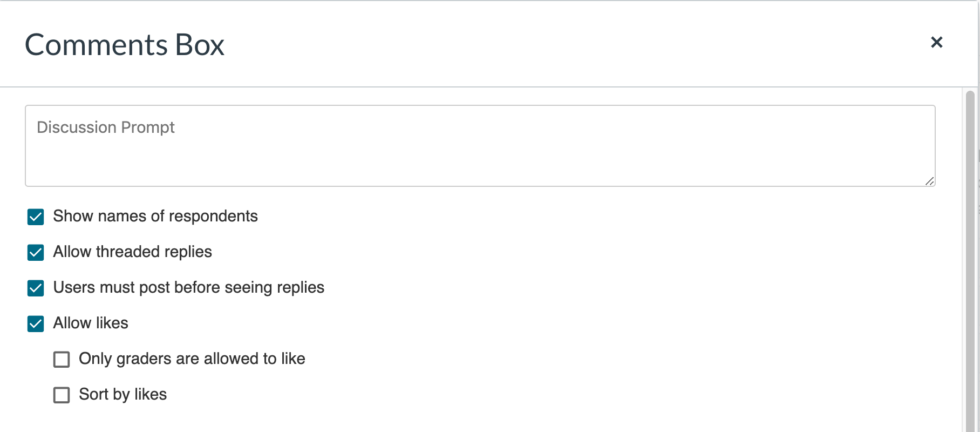Click the 'Show names of respondents' label text
The image size is (980, 432).
[155, 217]
